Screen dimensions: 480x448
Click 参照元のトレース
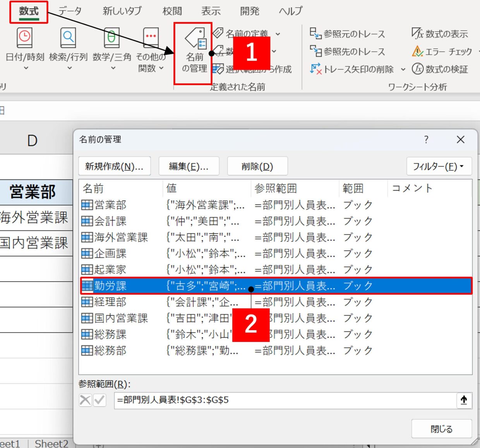click(x=347, y=34)
